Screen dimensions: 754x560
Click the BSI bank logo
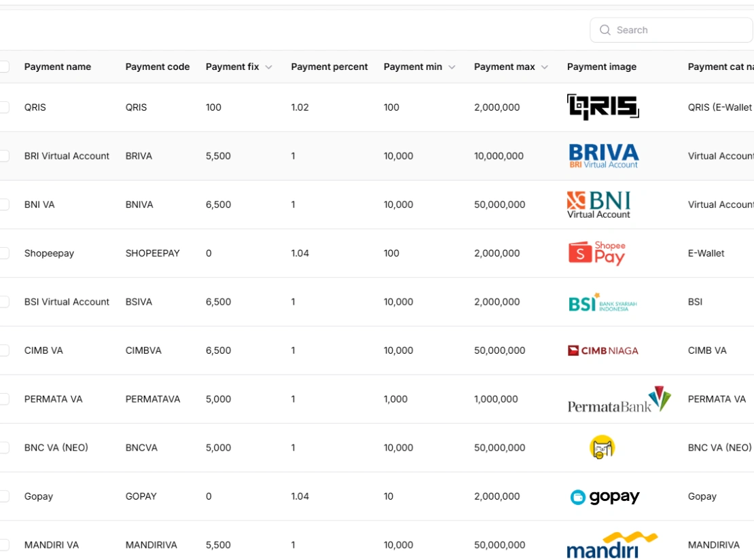pyautogui.click(x=603, y=302)
